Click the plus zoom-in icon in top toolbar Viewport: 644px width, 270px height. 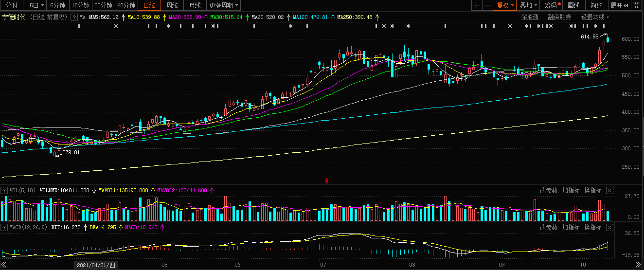coord(477,5)
